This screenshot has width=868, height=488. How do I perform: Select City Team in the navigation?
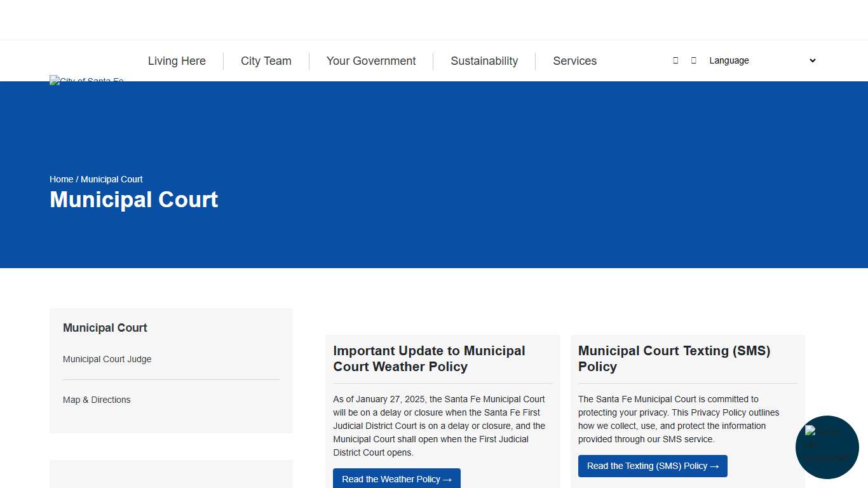266,60
